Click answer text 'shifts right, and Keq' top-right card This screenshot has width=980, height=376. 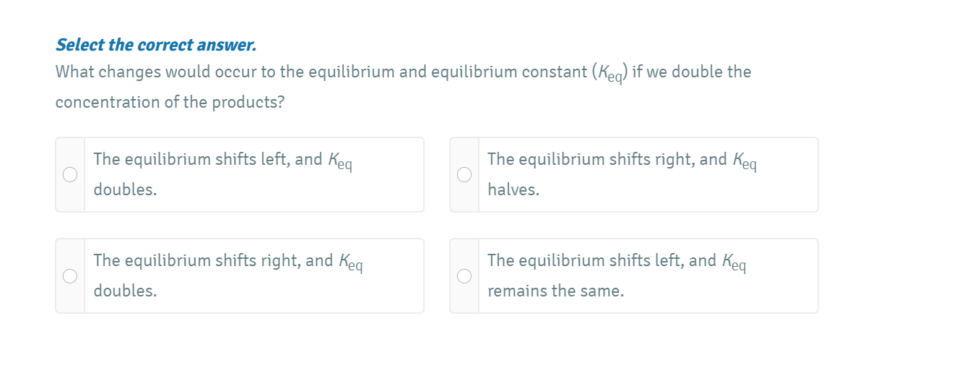(608, 160)
